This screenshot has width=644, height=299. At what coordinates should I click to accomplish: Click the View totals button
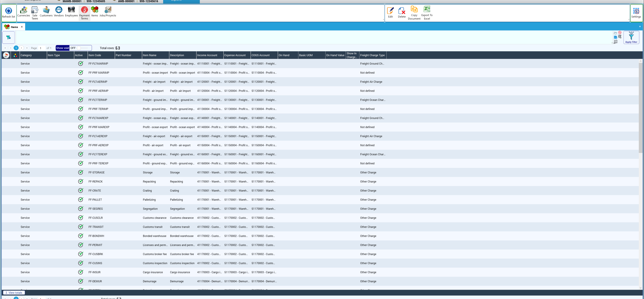click(x=14, y=292)
